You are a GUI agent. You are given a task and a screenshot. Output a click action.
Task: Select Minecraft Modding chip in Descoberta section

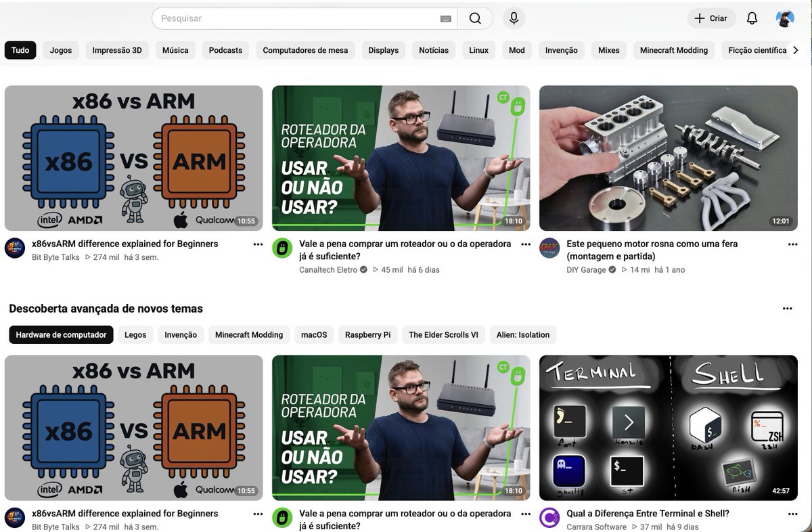pyautogui.click(x=249, y=334)
